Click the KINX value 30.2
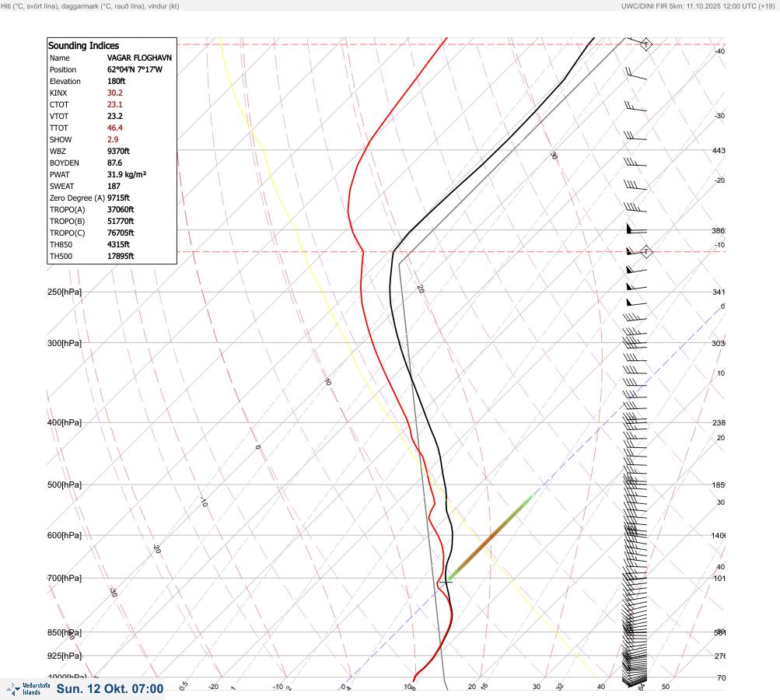Viewport: 780px width, 700px height. [x=115, y=93]
